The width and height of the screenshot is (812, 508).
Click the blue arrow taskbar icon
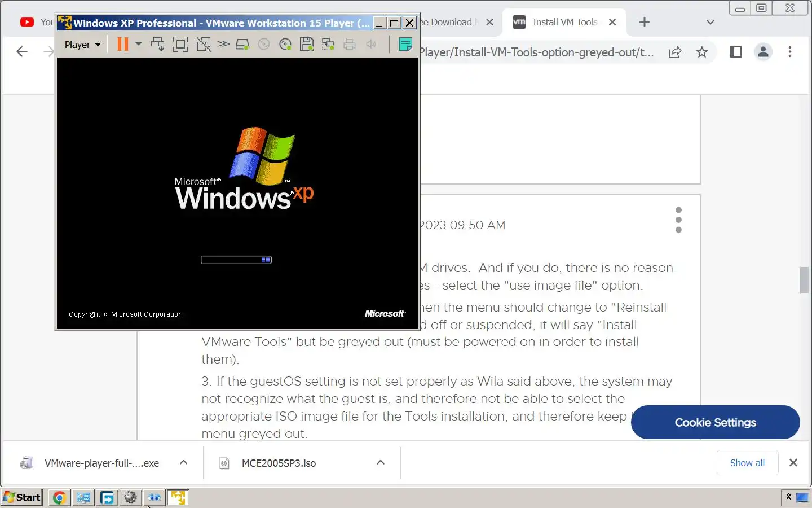107,497
